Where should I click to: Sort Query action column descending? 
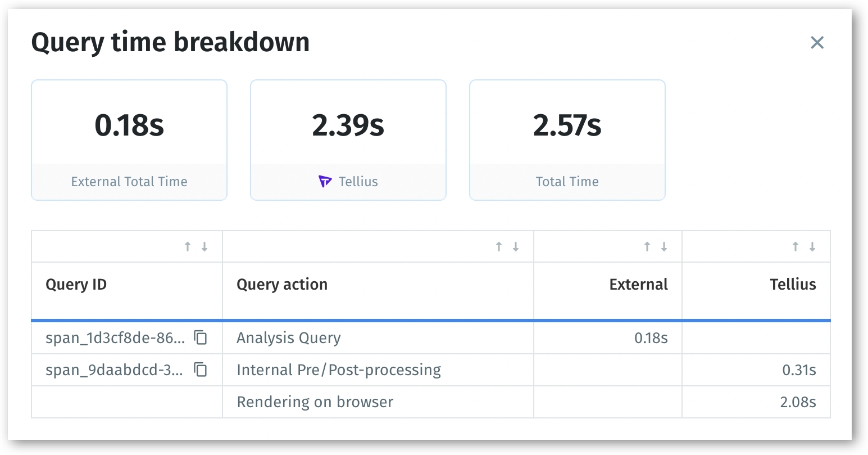click(515, 246)
